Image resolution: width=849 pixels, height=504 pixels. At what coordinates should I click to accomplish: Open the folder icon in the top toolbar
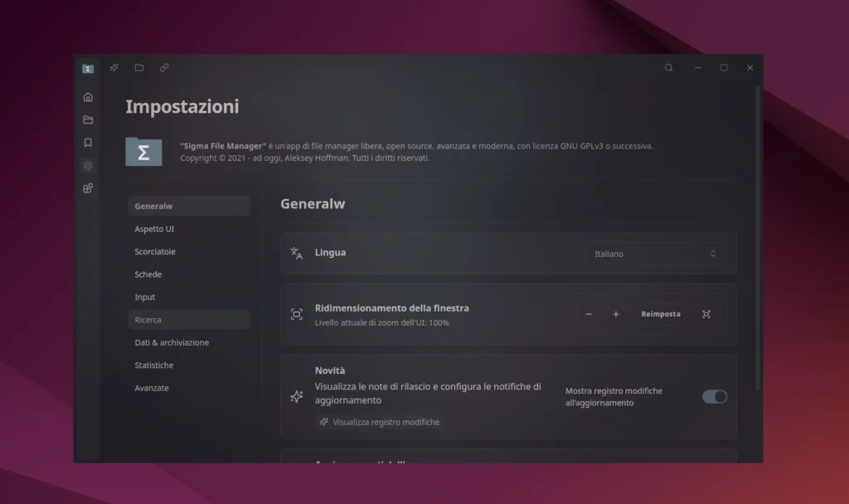138,68
